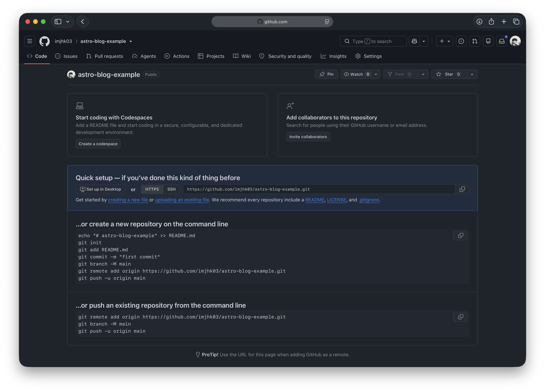Expand the Safari sidebar dropdown chevron

pyautogui.click(x=68, y=22)
